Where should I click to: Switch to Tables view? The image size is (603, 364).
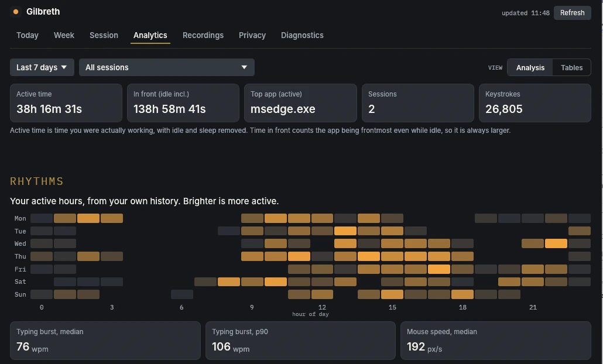click(x=571, y=68)
